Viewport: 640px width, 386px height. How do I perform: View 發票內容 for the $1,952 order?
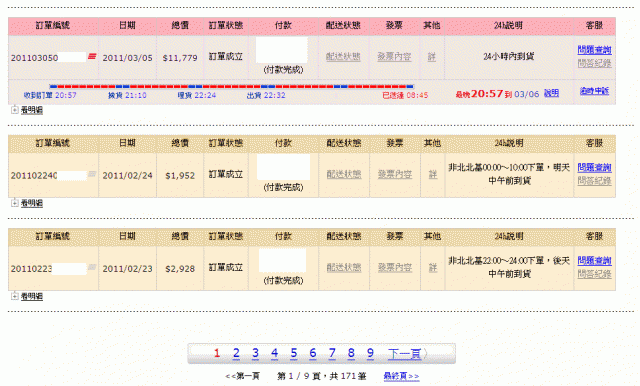coord(395,175)
